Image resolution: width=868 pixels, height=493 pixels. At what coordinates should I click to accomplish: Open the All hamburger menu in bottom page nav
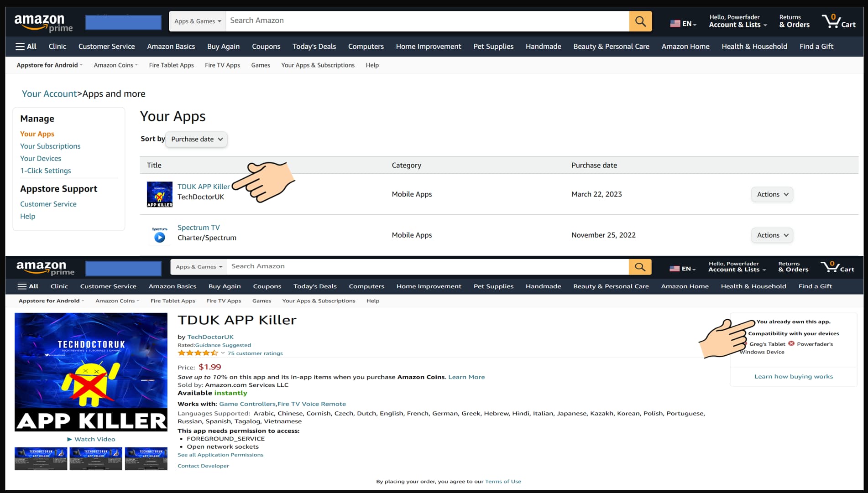click(x=28, y=286)
